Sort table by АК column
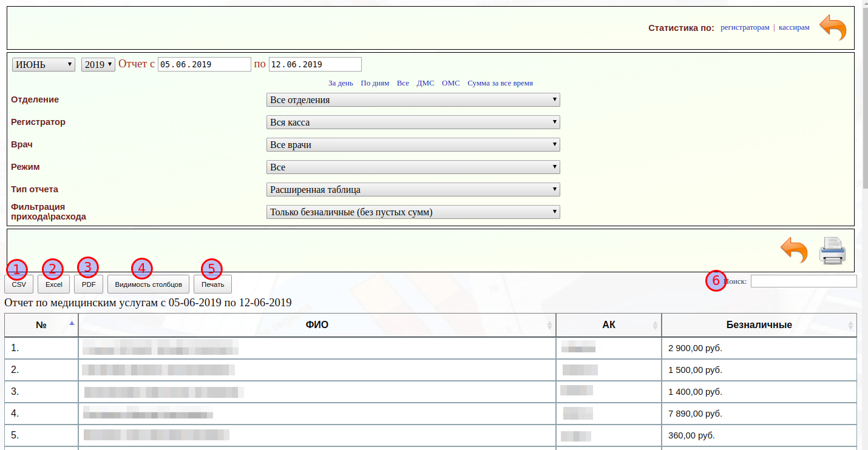Screen dimensions: 868x450 pyautogui.click(x=608, y=324)
